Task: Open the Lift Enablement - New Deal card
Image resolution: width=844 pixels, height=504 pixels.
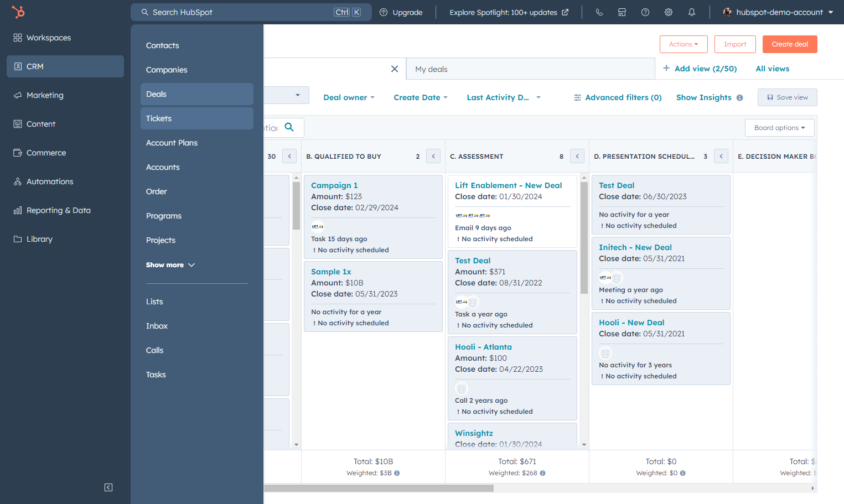Action: (x=508, y=185)
